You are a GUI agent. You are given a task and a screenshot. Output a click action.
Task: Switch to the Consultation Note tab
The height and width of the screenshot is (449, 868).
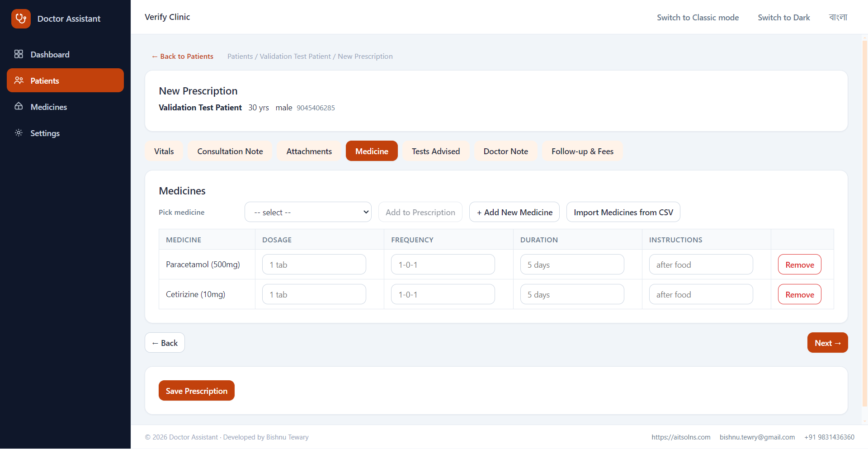[x=230, y=151]
